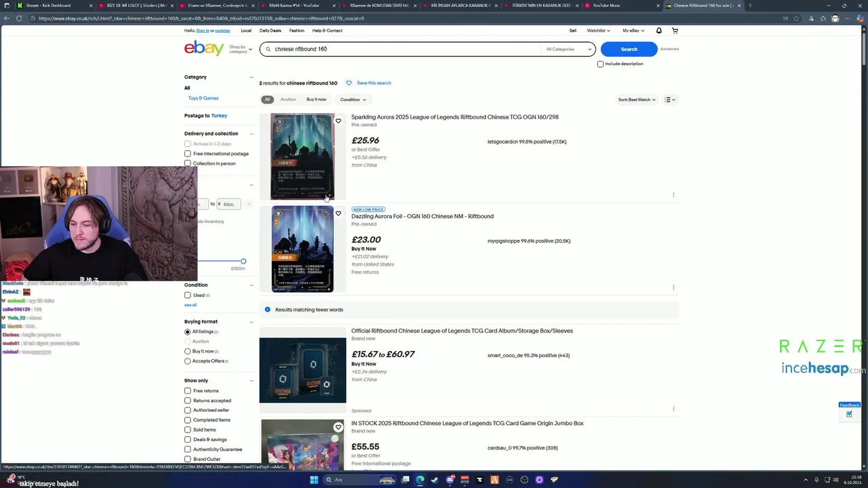Go back with browser back arrow
The height and width of the screenshot is (488, 868).
pos(7,18)
